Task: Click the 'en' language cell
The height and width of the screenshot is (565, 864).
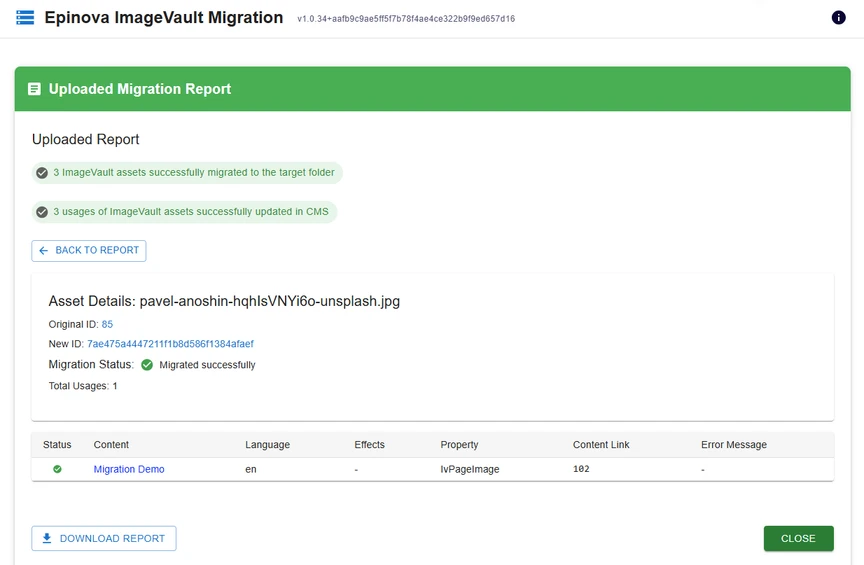Action: click(x=251, y=470)
